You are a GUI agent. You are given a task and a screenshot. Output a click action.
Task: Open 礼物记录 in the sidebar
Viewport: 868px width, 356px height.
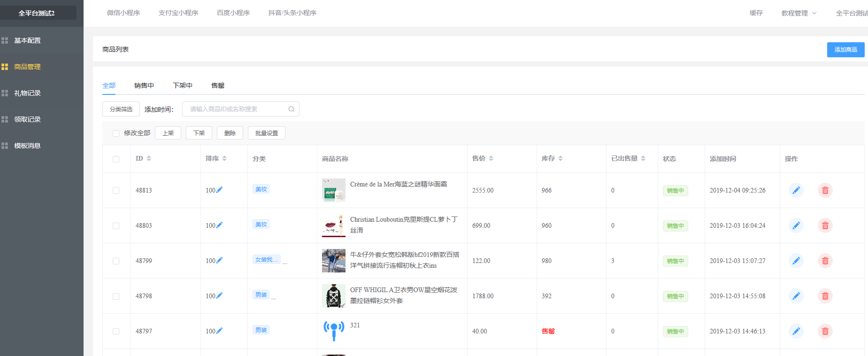[x=27, y=93]
